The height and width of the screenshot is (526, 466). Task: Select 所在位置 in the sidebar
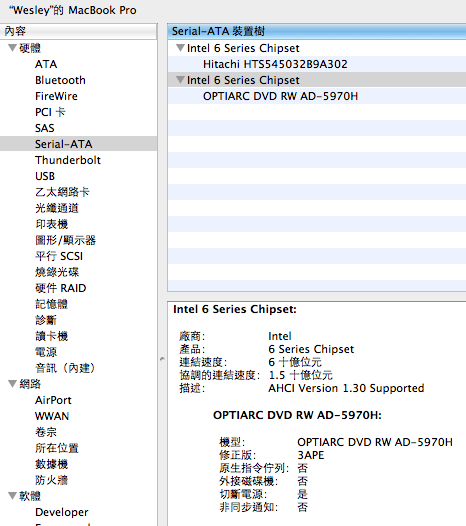point(57,448)
